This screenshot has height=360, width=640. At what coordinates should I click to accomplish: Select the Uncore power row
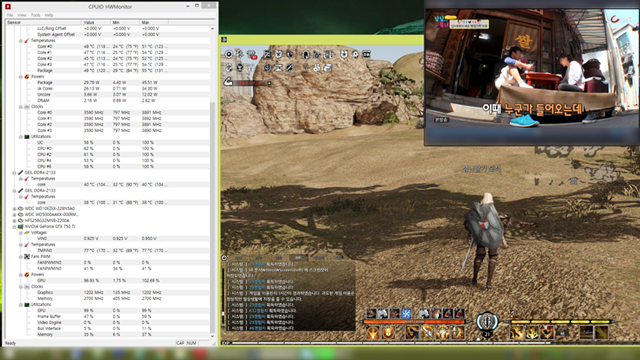tap(108, 95)
